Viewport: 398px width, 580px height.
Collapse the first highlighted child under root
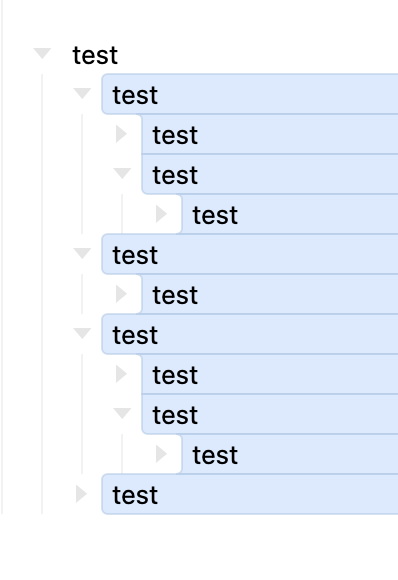point(82,93)
